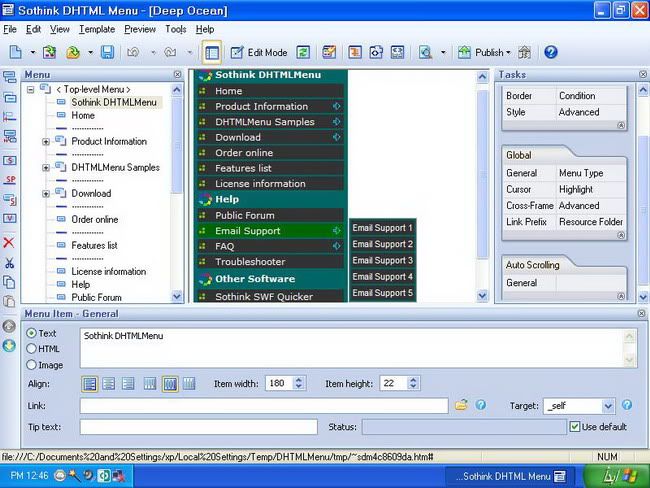Click the Edit Mode button
Viewport: 650px width, 488px height.
tap(259, 53)
